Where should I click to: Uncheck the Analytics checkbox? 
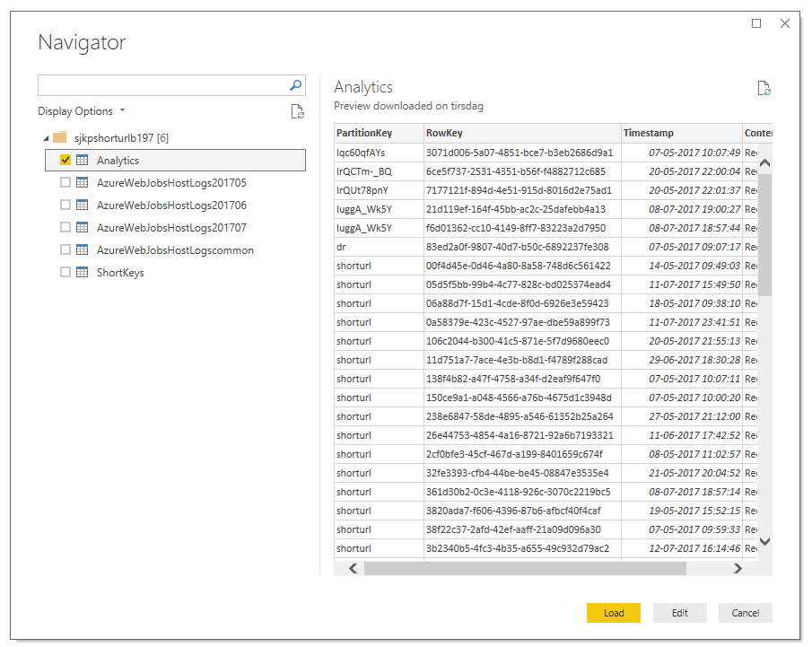[65, 161]
